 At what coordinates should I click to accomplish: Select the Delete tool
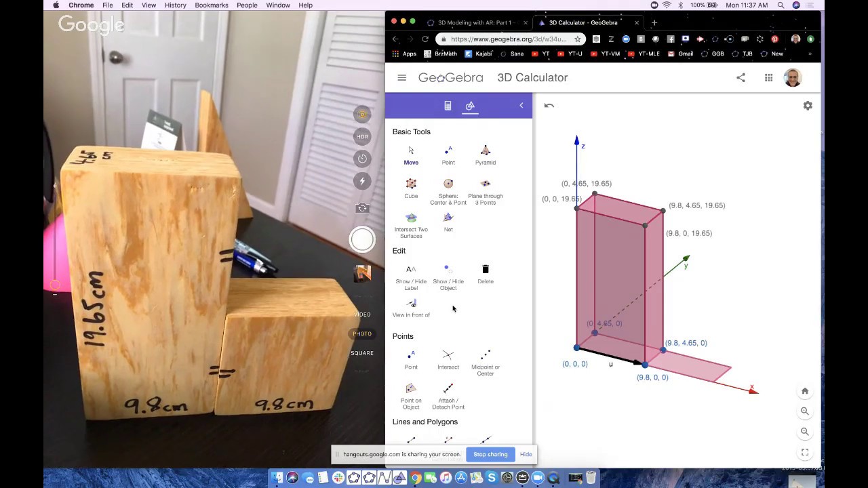[486, 274]
